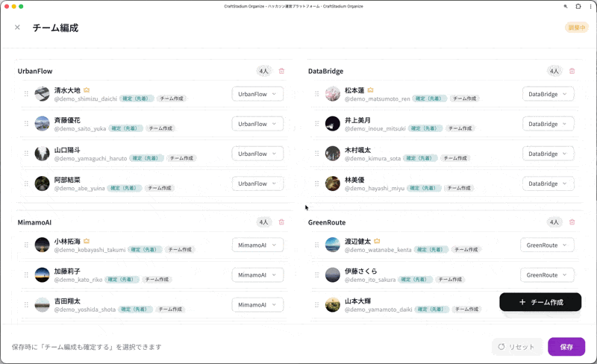Open MimamoAI dropdown for 加藤莉子
This screenshot has height=364, width=597.
[257, 275]
